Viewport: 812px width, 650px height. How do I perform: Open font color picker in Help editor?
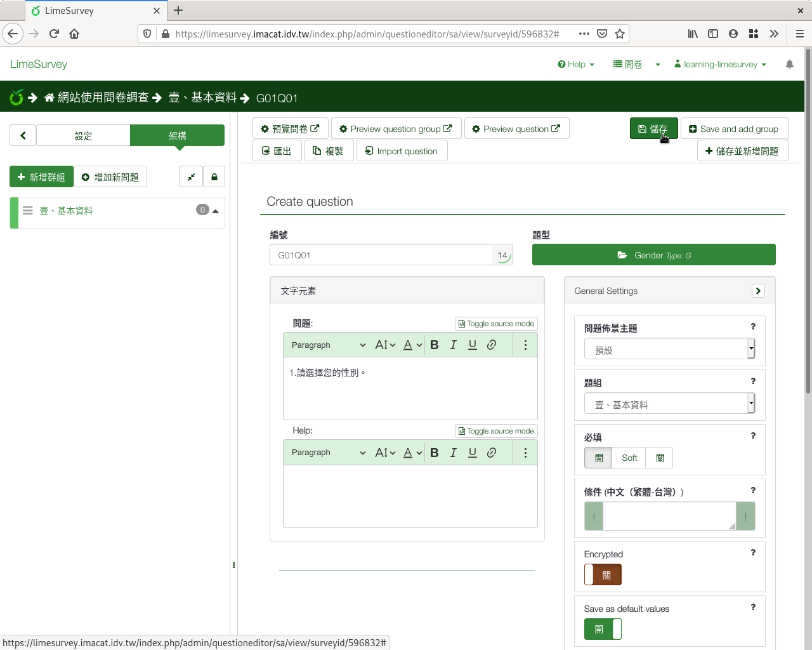[412, 453]
